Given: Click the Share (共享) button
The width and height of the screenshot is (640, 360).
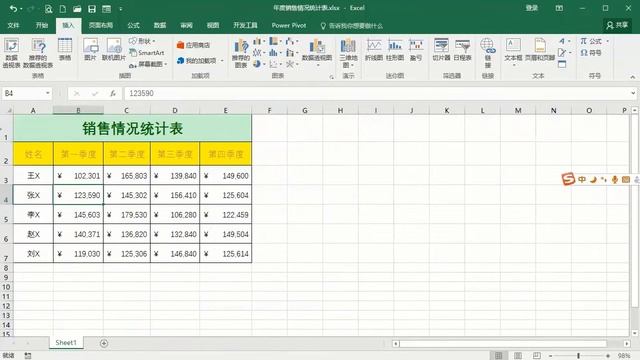Looking at the screenshot, I should pos(617,25).
